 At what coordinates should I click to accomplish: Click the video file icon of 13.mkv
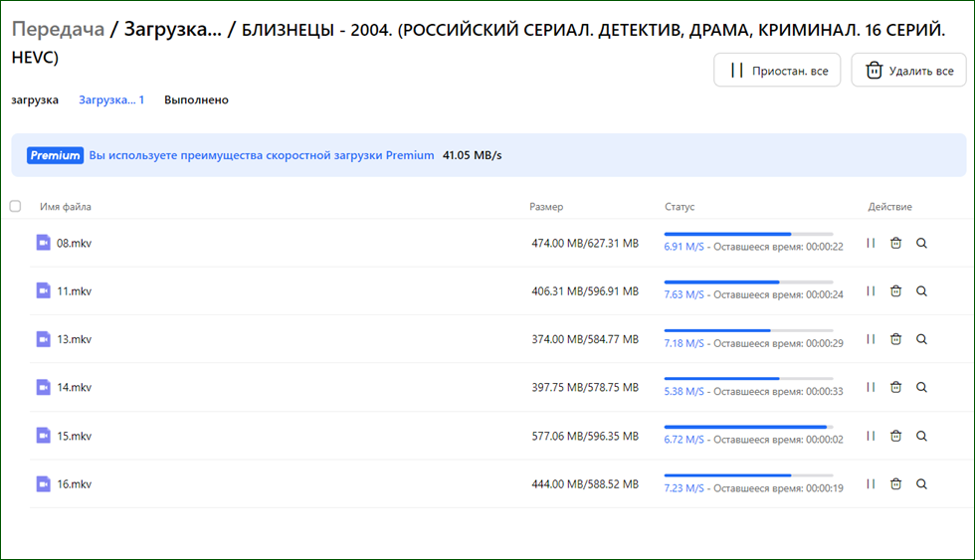tap(43, 339)
